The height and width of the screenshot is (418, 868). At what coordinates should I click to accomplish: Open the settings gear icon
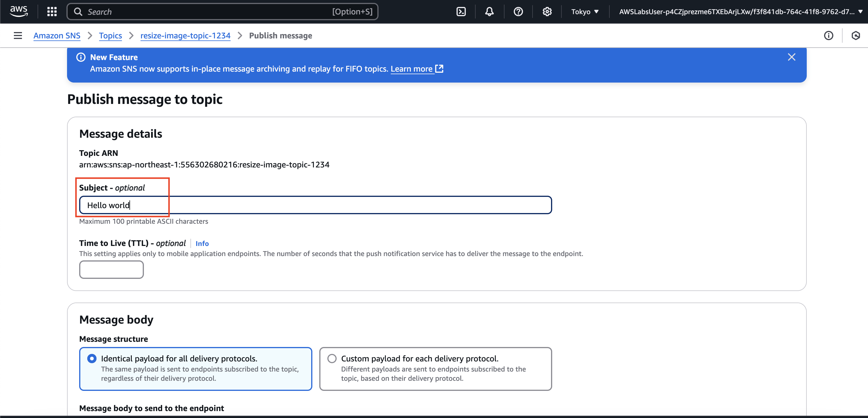click(547, 12)
